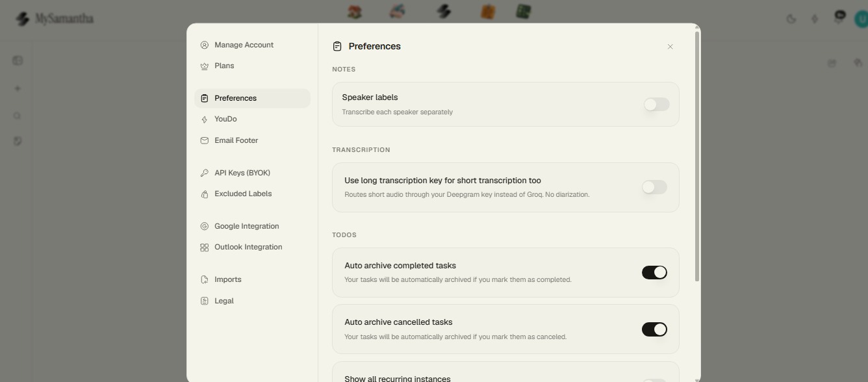Viewport: 868px width, 382px height.
Task: Open search with the magnifier icon
Action: coord(18,116)
